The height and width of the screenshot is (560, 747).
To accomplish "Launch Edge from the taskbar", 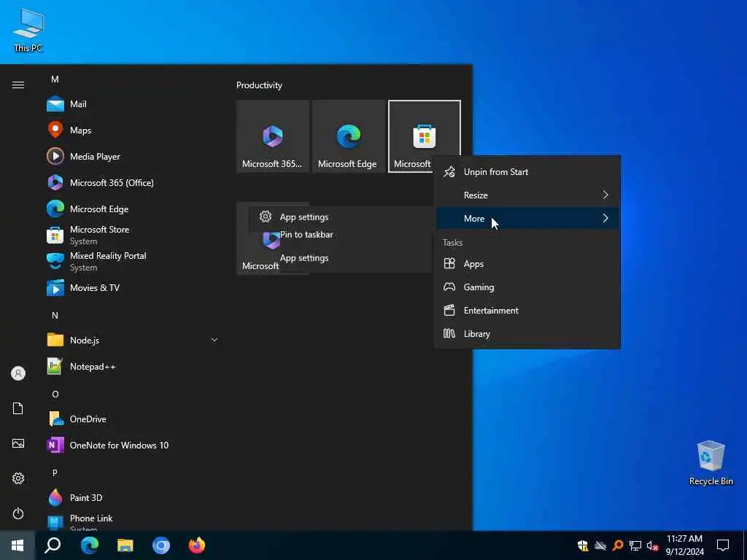I will (x=89, y=545).
